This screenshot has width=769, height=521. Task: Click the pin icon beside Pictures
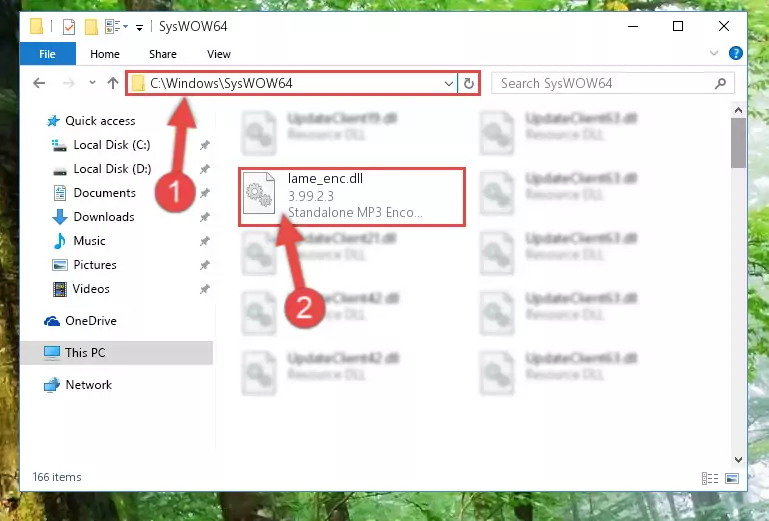coord(205,265)
